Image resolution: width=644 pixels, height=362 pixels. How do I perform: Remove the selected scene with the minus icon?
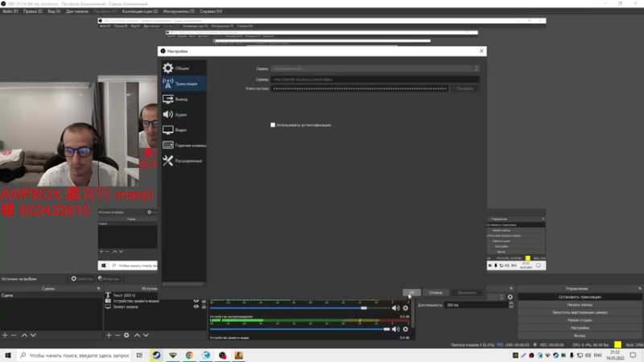point(14,335)
